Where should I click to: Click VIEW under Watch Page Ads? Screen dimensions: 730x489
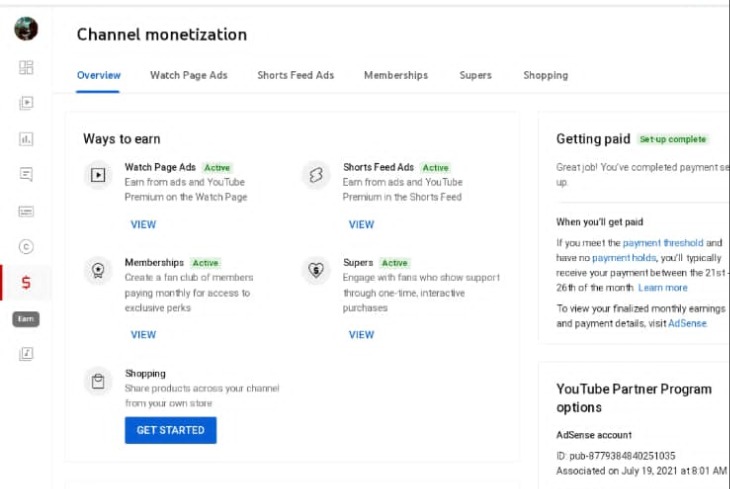pyautogui.click(x=143, y=224)
